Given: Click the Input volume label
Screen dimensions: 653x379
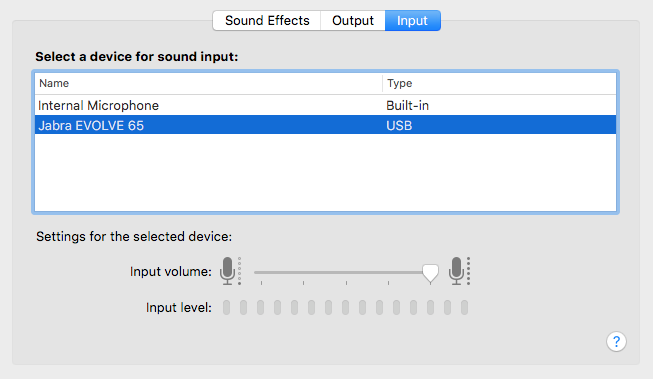Looking at the screenshot, I should (x=171, y=272).
